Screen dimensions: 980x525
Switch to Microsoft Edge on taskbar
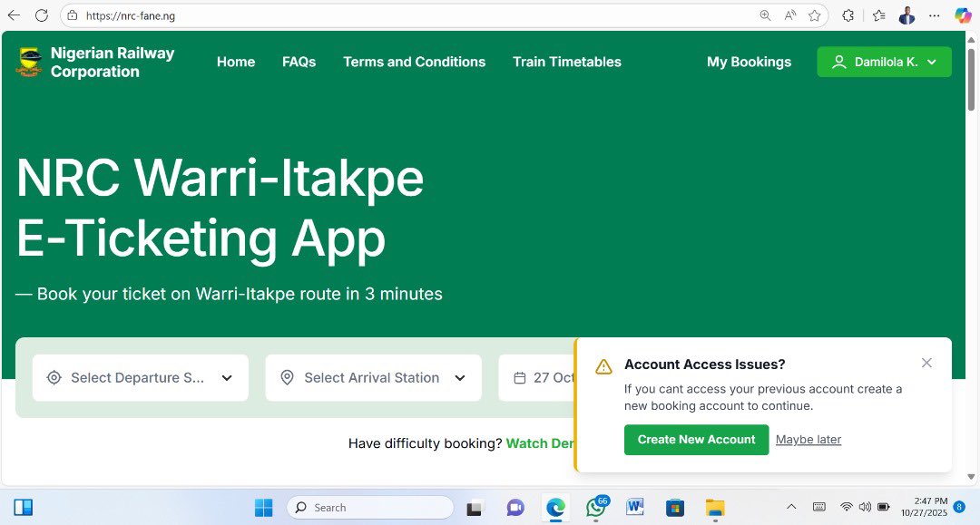point(555,508)
